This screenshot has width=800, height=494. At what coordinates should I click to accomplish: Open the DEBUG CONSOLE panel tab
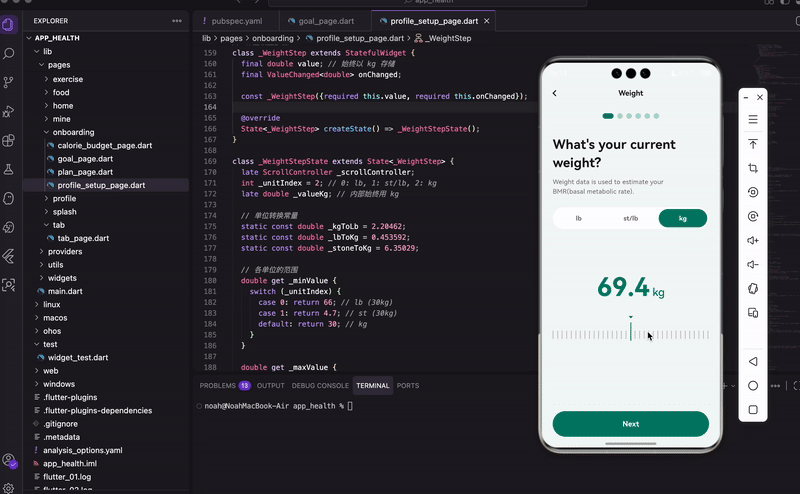(x=320, y=386)
